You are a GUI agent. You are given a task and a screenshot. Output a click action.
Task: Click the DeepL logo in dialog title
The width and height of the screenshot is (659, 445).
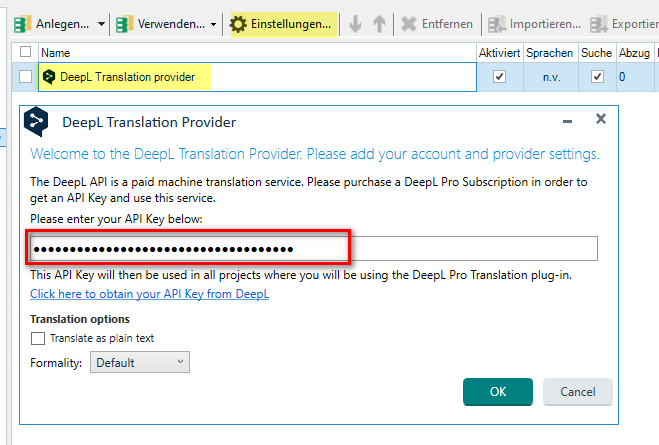[x=36, y=121]
